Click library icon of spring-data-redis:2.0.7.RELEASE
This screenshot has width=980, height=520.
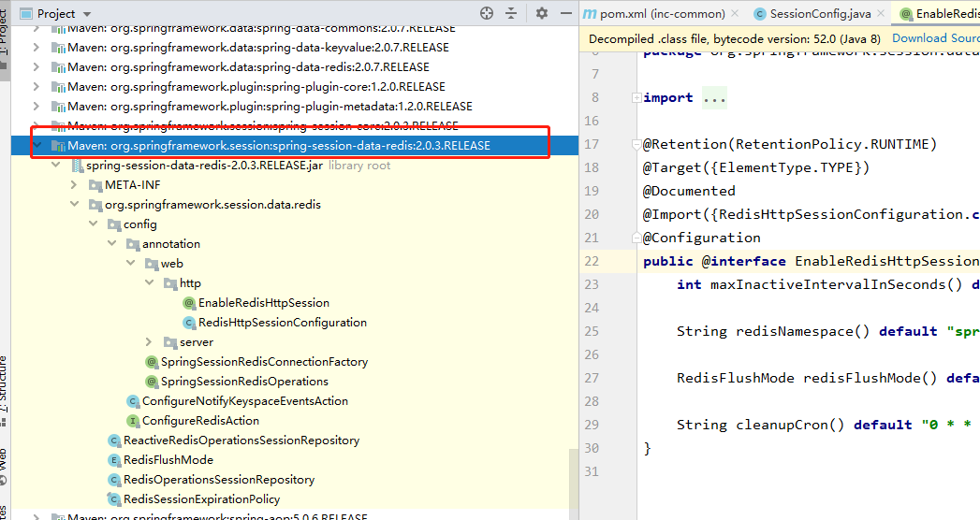point(58,67)
